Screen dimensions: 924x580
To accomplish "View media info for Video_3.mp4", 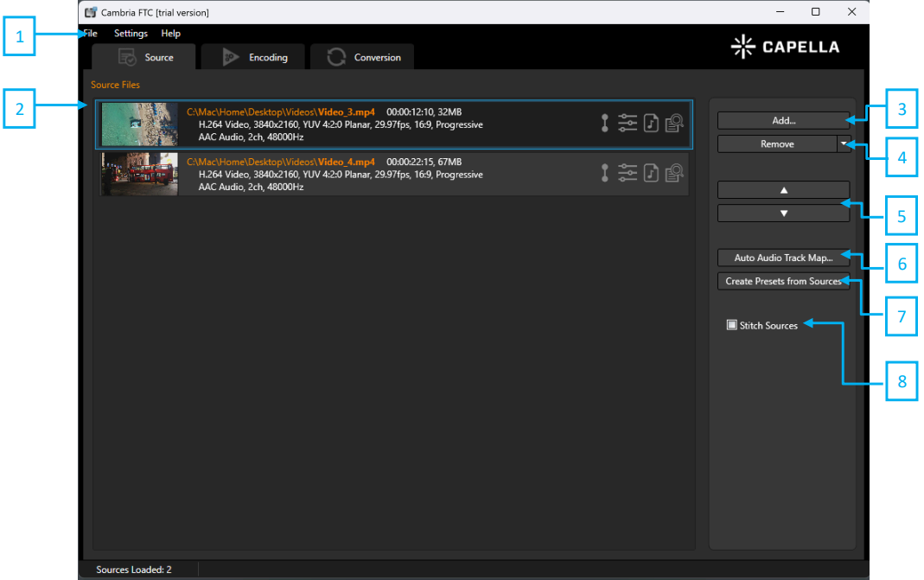I will (x=674, y=123).
